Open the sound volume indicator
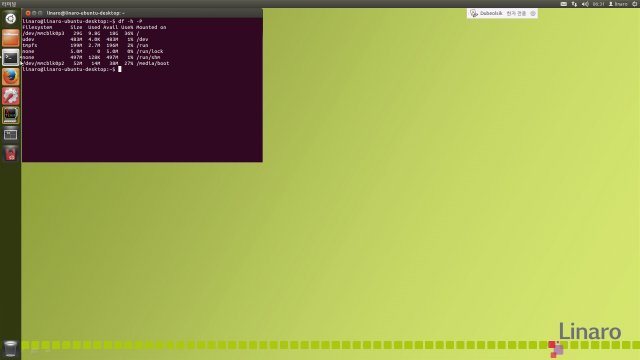 pos(585,4)
